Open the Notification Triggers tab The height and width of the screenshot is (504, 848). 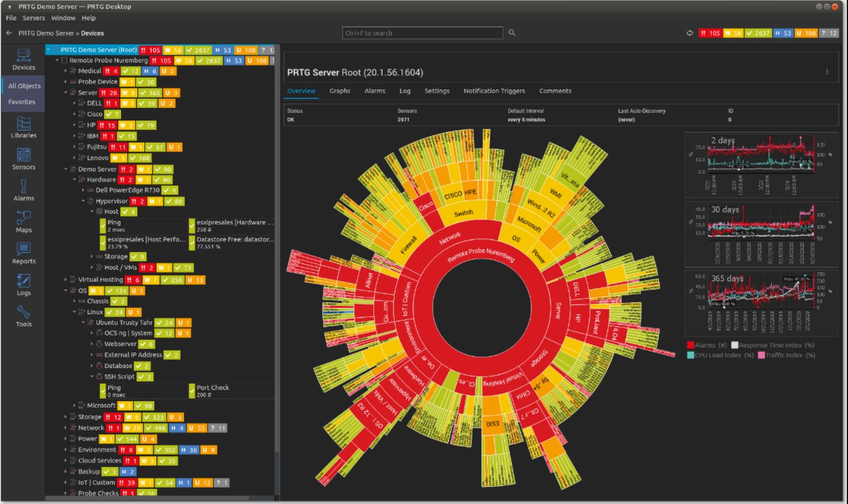494,91
